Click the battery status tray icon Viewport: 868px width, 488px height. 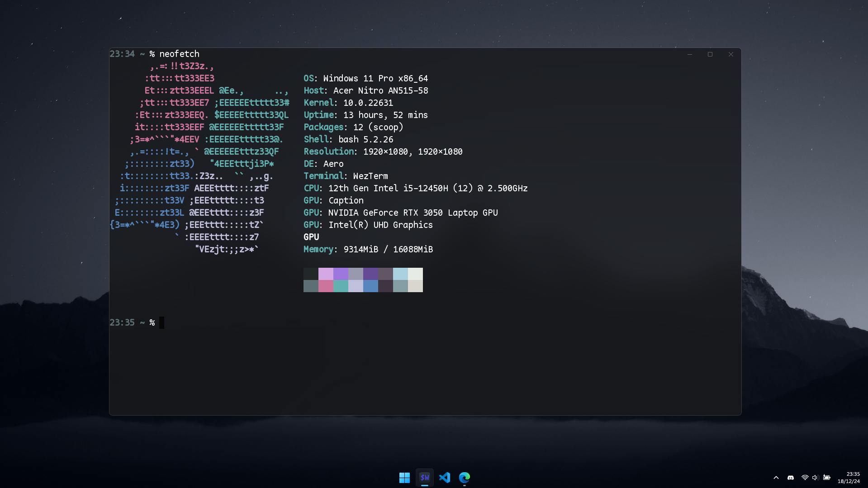point(827,478)
